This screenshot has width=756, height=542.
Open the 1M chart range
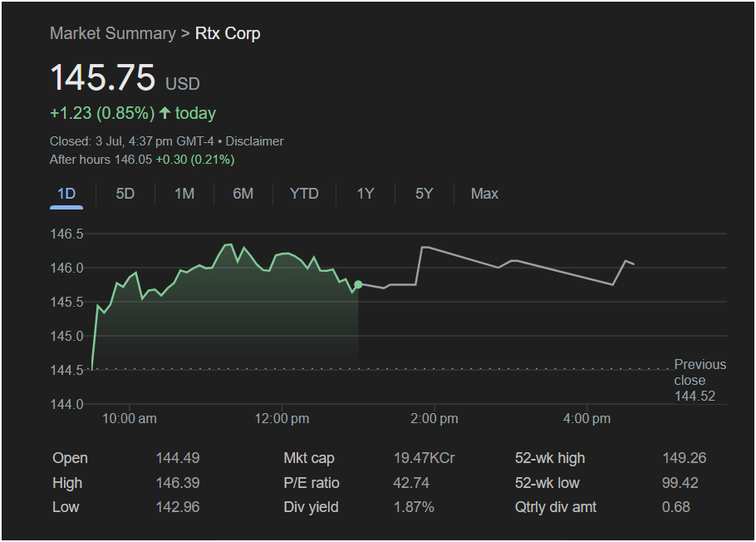[184, 194]
